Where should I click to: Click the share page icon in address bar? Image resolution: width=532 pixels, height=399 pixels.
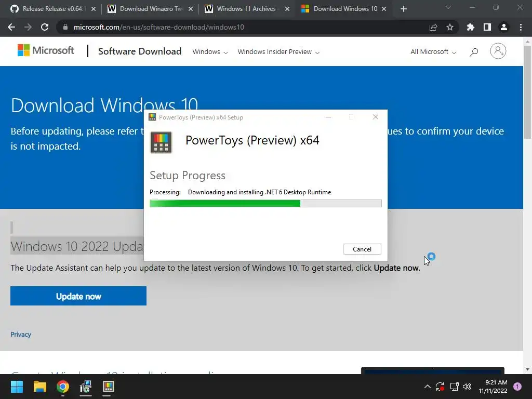click(433, 27)
